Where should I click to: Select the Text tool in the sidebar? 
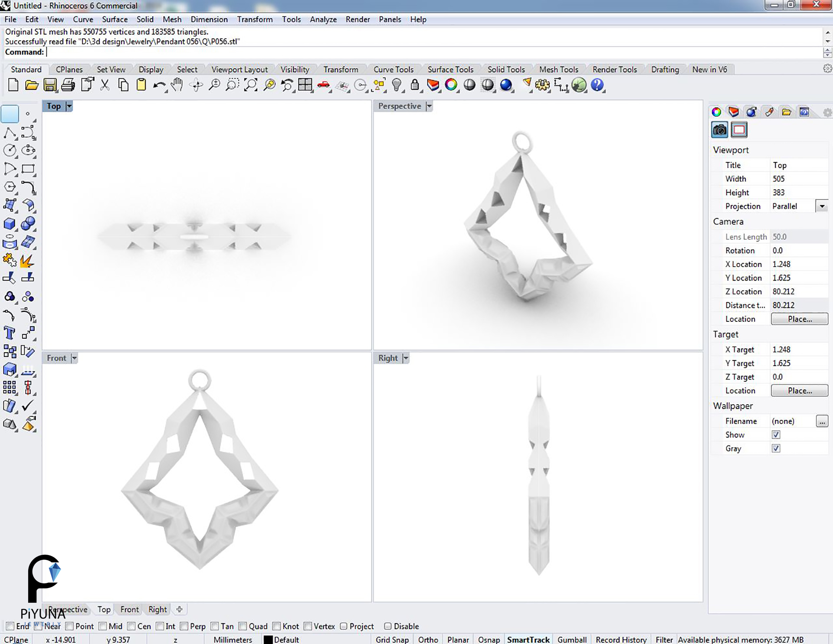coord(10,333)
